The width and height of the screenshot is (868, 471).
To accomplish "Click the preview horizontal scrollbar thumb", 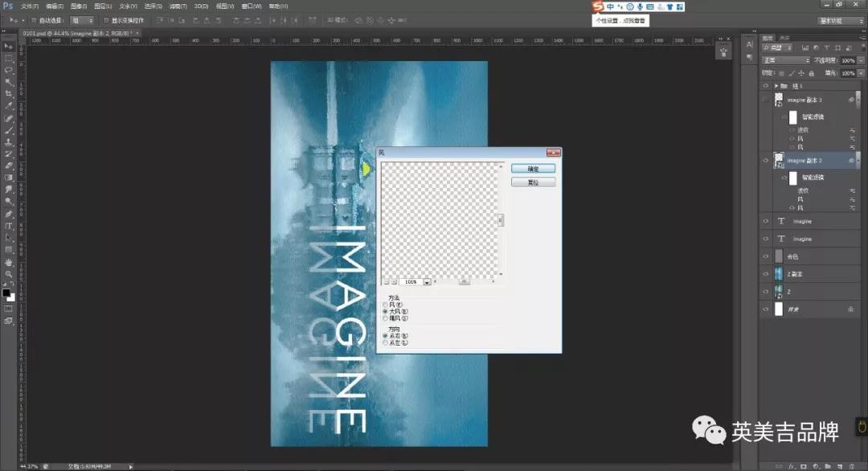I will (x=464, y=281).
